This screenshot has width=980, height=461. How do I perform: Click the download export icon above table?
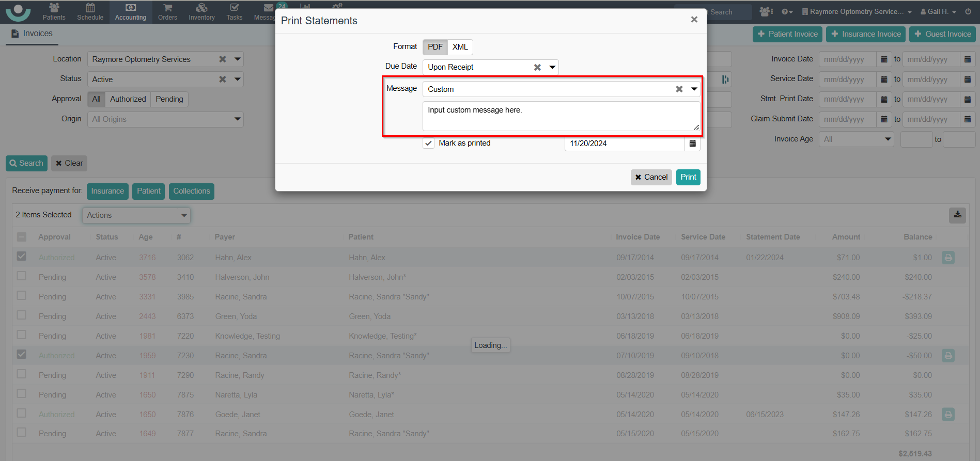pos(957,215)
